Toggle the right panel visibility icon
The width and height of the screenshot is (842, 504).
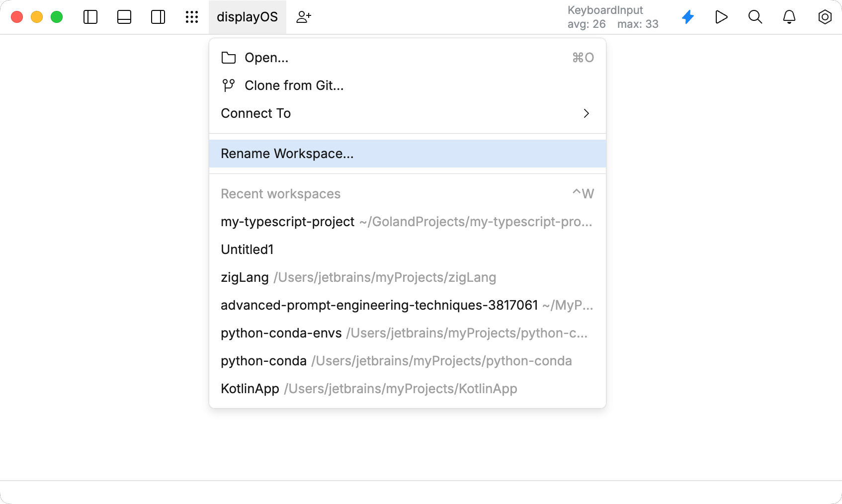point(158,16)
